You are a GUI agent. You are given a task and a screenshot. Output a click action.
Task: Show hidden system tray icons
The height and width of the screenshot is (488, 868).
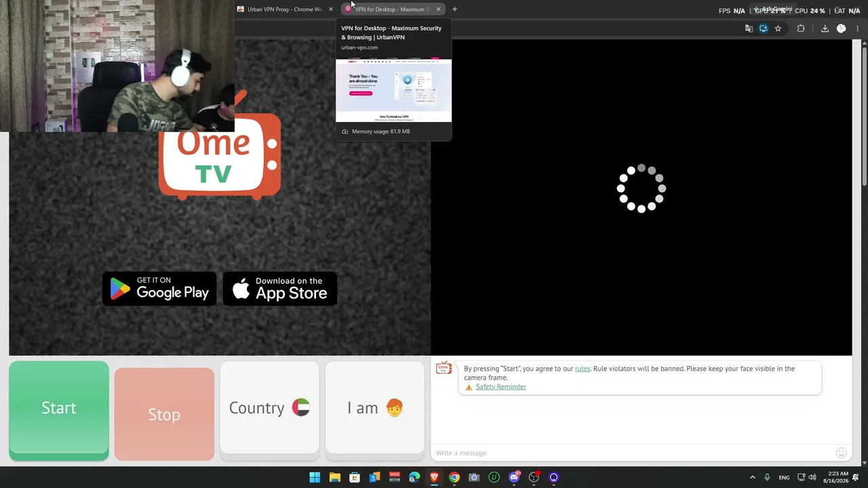coord(752,477)
